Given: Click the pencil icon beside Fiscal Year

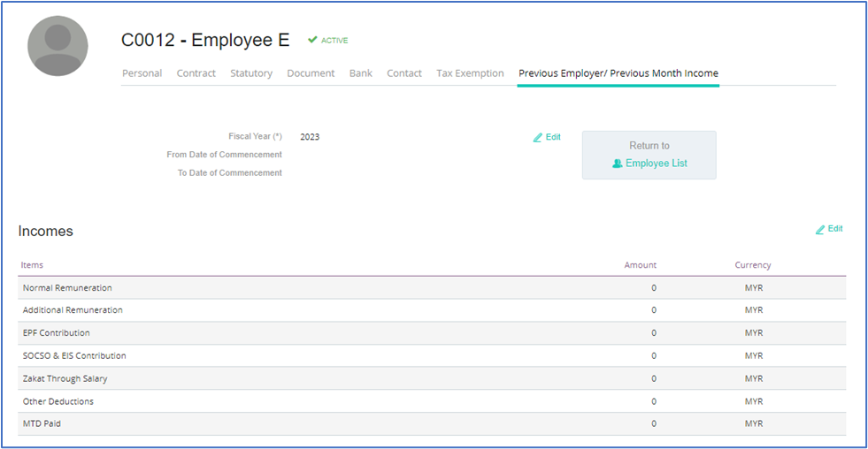Looking at the screenshot, I should (538, 138).
